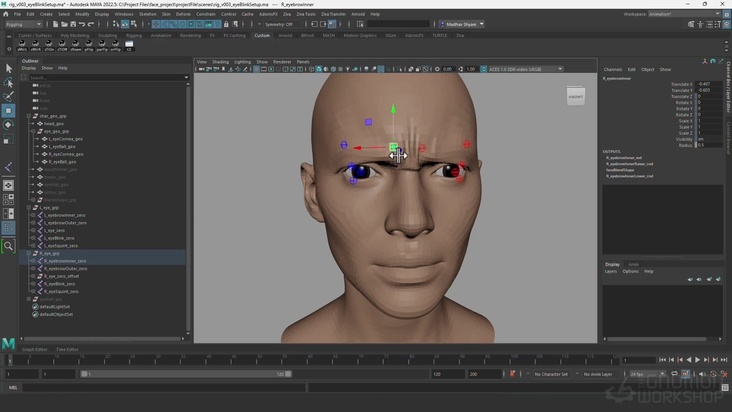Viewport: 732px width, 412px height.
Task: Expand the R_eyebrowInner_zero node
Action: click(x=33, y=261)
